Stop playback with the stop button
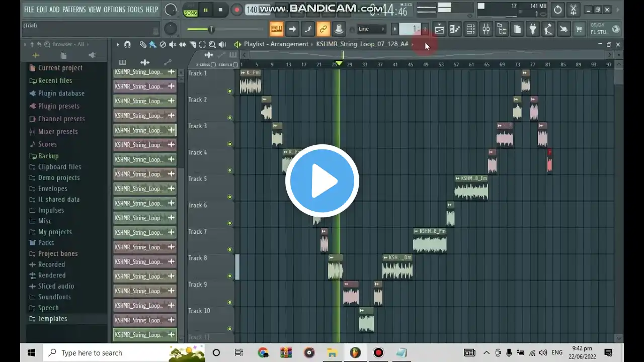 click(x=220, y=10)
